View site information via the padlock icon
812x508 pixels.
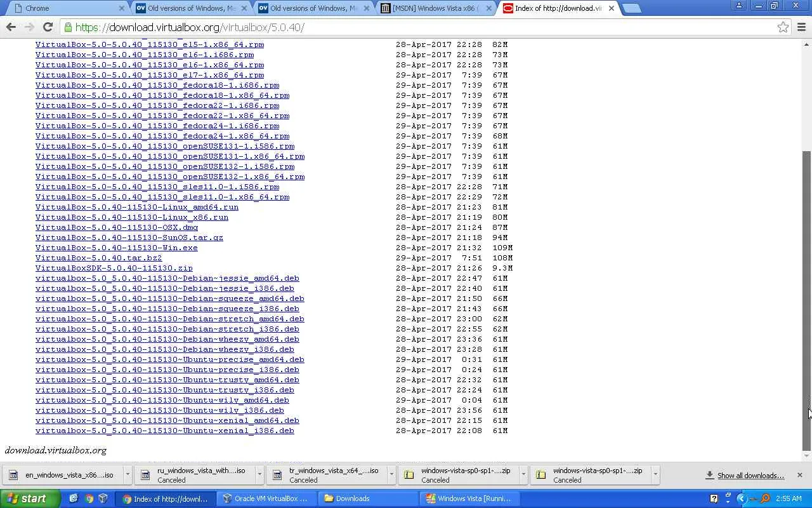(68, 27)
